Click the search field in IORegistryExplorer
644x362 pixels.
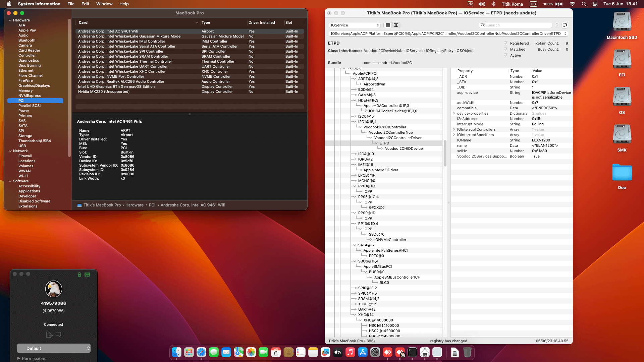point(516,25)
